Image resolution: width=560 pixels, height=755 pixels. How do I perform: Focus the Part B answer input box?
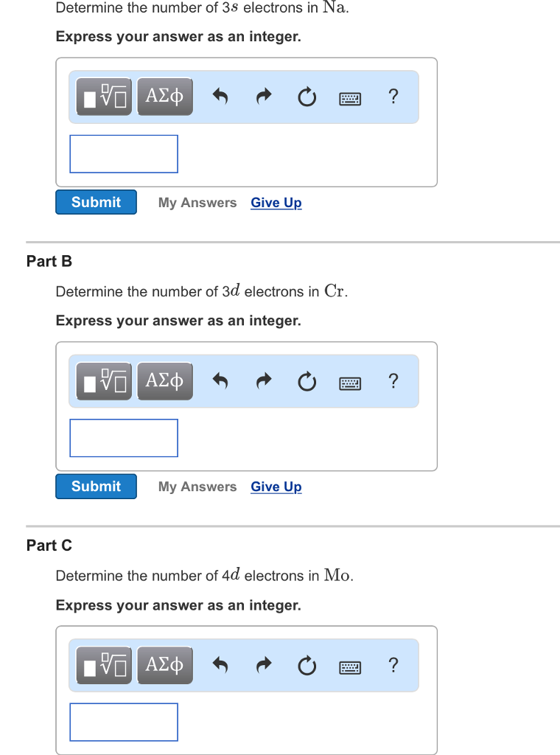click(x=124, y=438)
